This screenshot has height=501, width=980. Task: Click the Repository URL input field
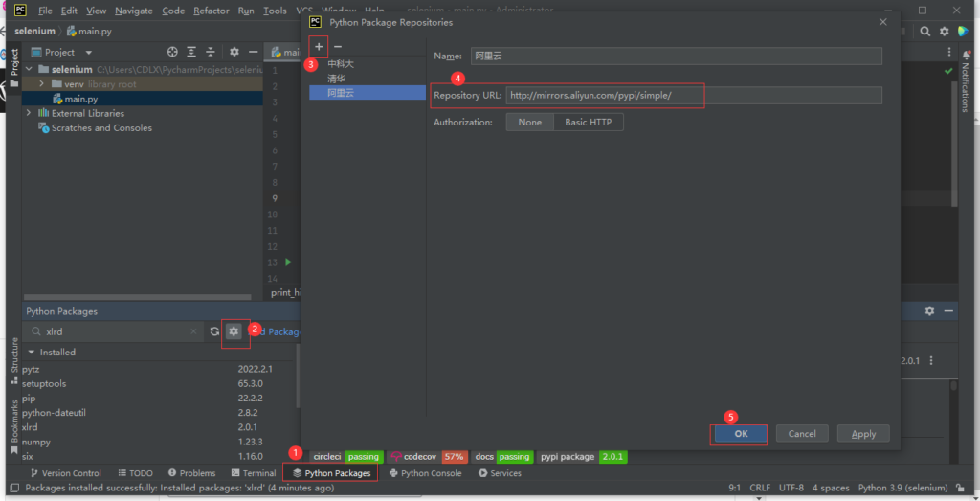[x=693, y=95]
